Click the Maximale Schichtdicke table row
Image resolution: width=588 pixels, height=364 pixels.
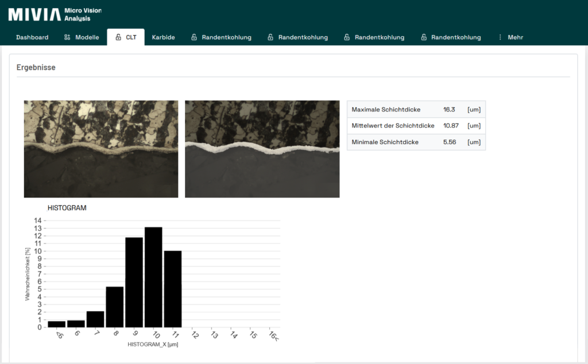[416, 110]
